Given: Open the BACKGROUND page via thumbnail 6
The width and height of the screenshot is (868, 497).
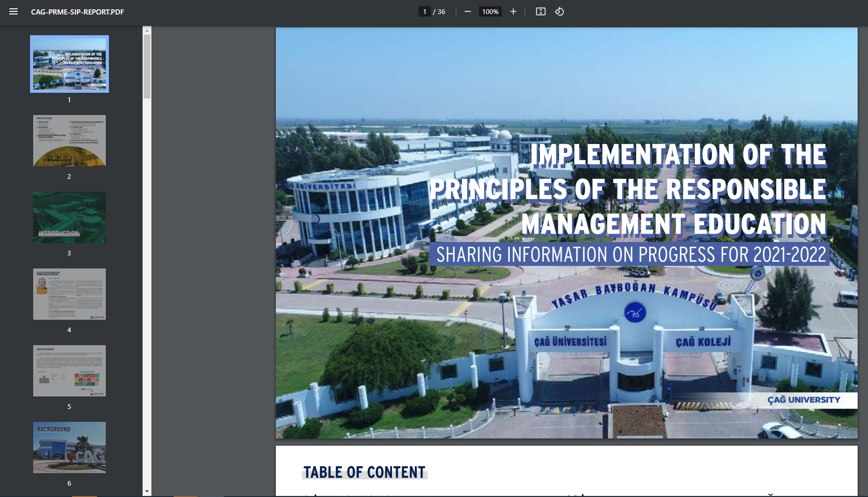Looking at the screenshot, I should [69, 447].
